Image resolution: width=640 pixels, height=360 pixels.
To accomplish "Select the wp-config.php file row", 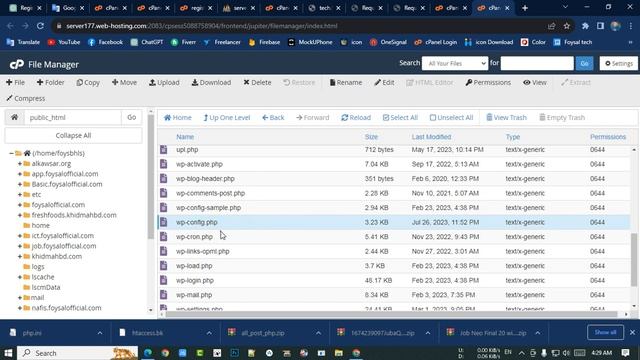I will (393, 222).
